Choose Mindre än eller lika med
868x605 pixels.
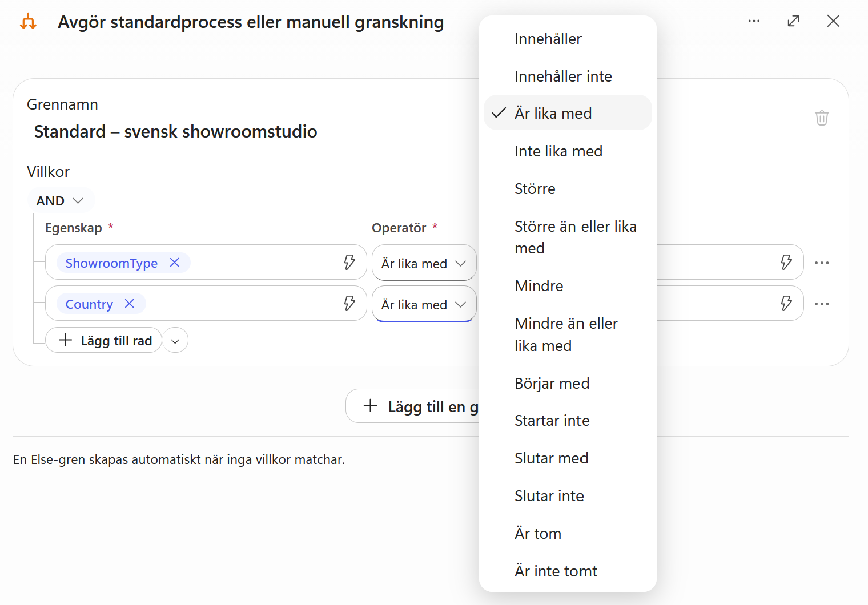point(568,334)
